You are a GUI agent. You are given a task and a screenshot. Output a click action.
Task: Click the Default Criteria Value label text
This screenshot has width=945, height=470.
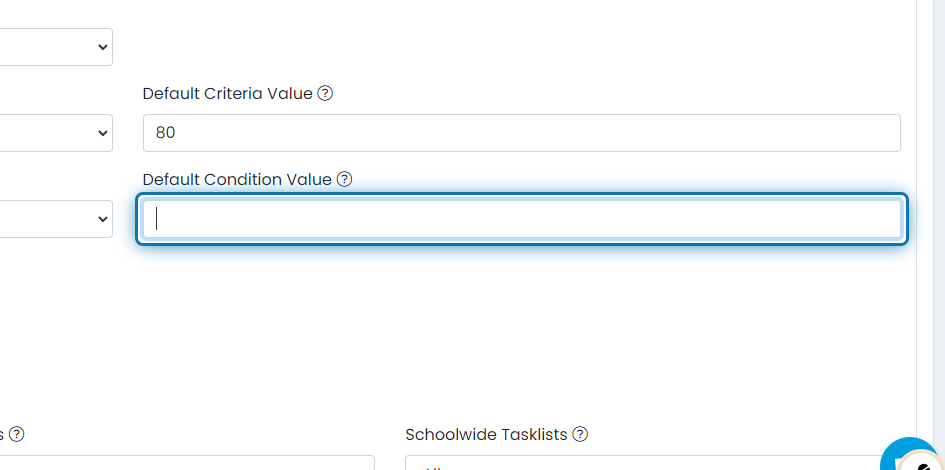[228, 94]
